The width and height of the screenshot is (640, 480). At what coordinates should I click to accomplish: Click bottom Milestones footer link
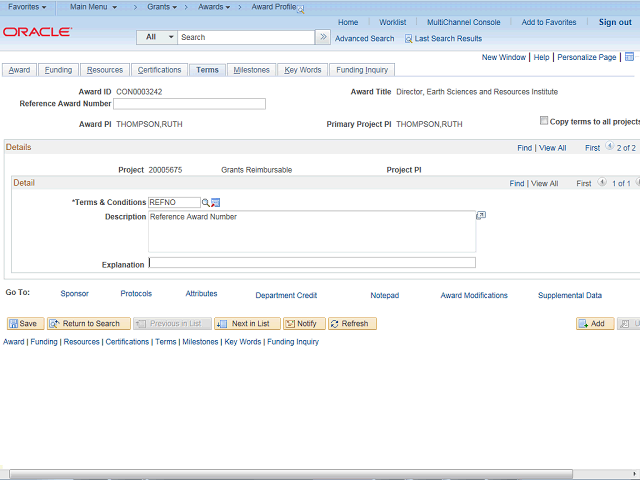pyautogui.click(x=200, y=342)
